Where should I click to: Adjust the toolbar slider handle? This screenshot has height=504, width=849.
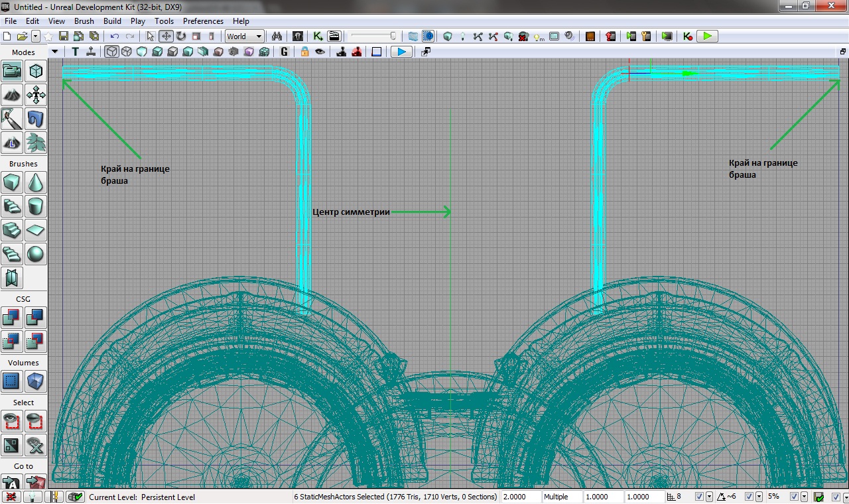393,36
